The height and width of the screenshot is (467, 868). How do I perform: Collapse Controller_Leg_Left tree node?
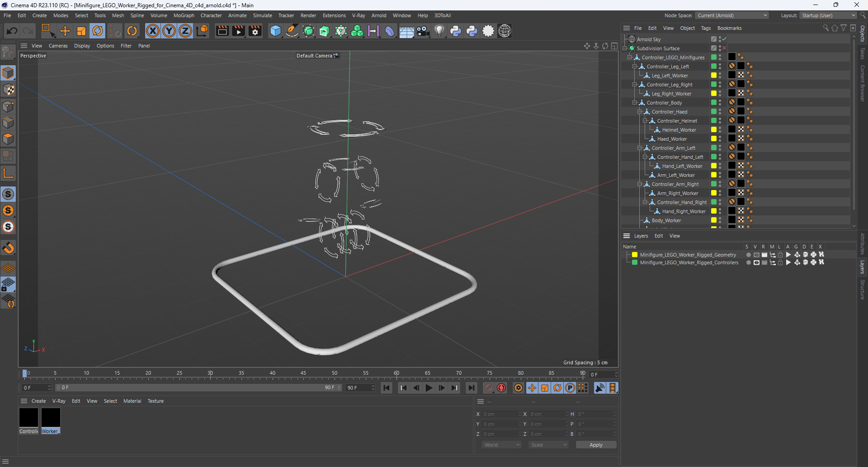(634, 67)
